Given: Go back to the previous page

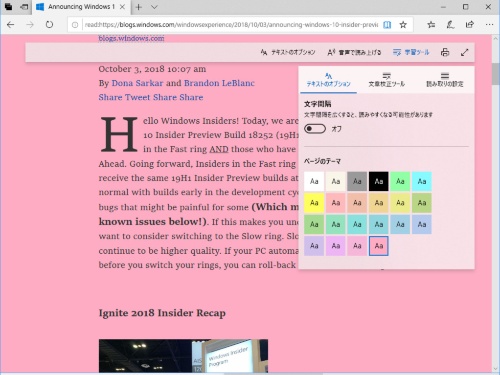Looking at the screenshot, I should tap(11, 25).
